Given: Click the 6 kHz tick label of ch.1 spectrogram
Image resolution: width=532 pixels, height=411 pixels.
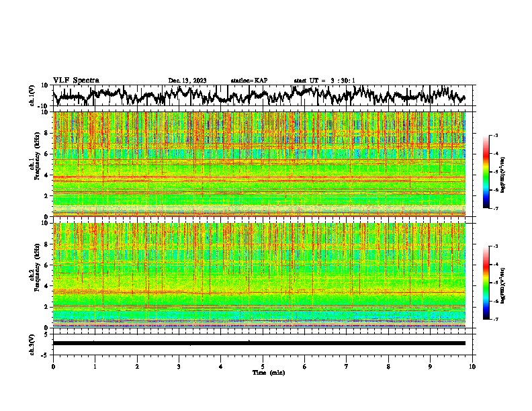Looking at the screenshot, I should click(x=47, y=154).
